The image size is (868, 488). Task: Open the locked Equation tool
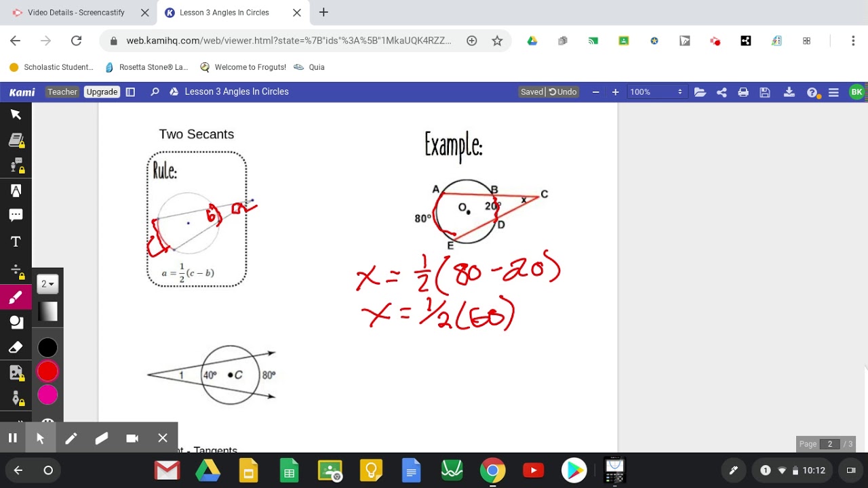[x=16, y=270]
